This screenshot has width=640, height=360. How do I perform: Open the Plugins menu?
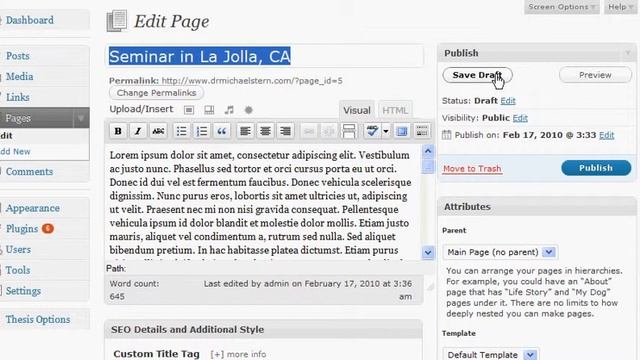tap(22, 229)
